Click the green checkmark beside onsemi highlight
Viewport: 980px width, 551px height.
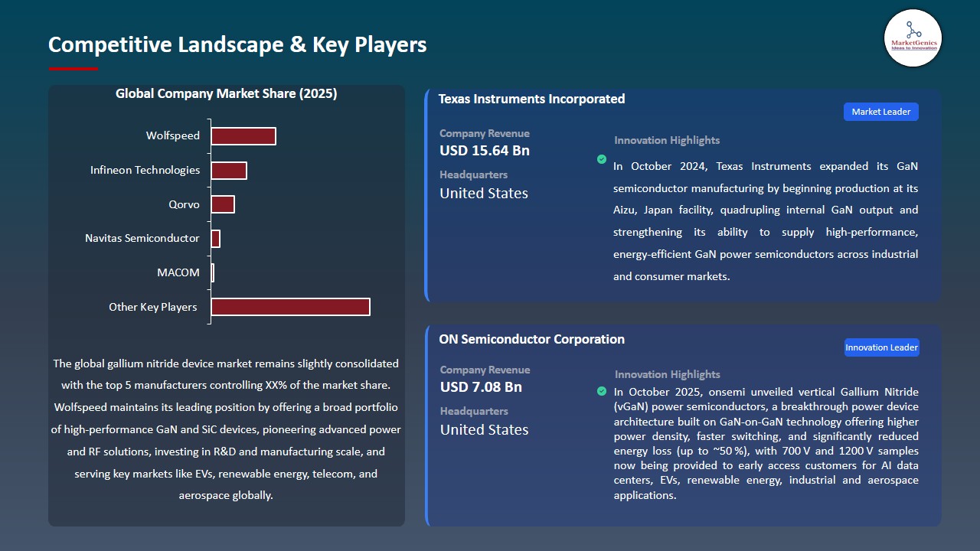click(602, 391)
